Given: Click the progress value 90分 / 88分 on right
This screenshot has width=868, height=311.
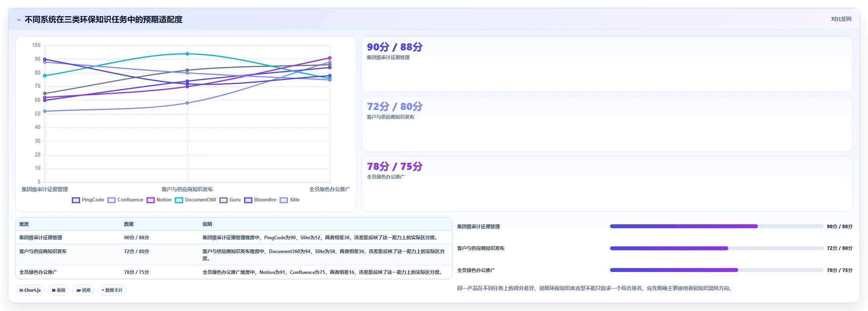Looking at the screenshot, I should [840, 227].
